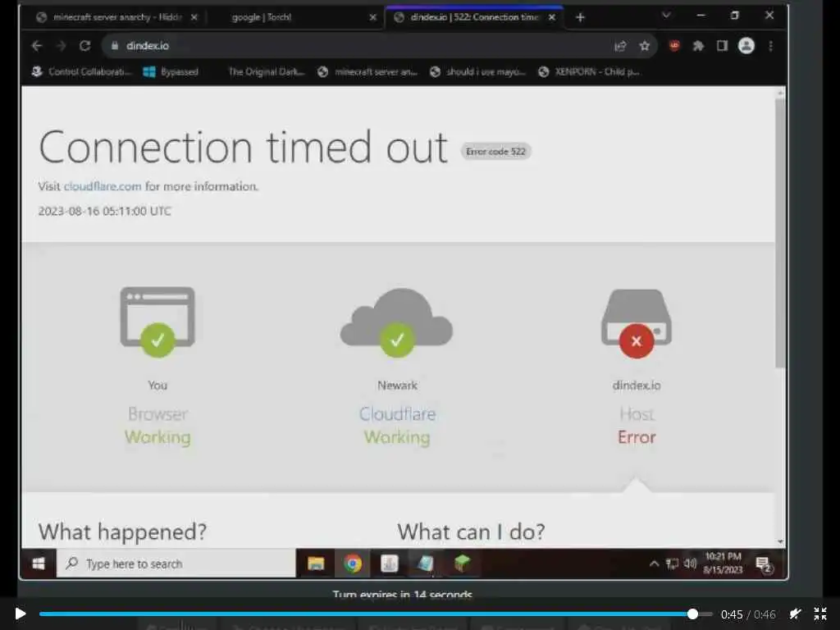Click the Newark location label

(397, 386)
